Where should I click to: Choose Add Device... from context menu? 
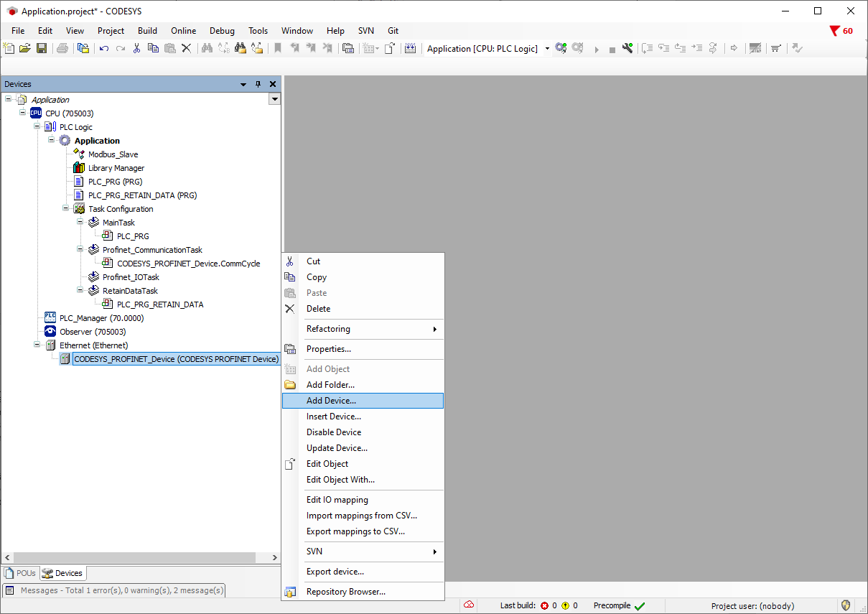[x=331, y=401]
